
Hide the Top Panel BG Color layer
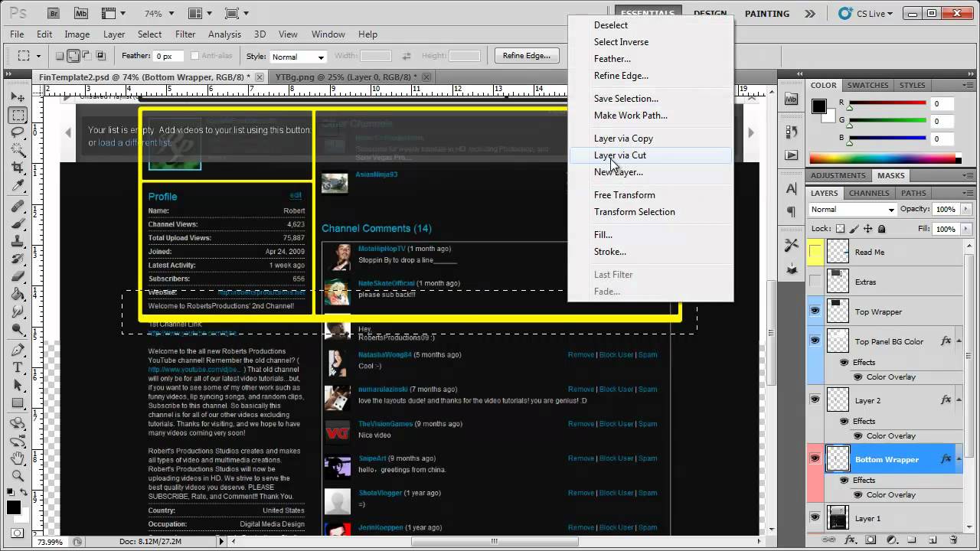click(815, 341)
